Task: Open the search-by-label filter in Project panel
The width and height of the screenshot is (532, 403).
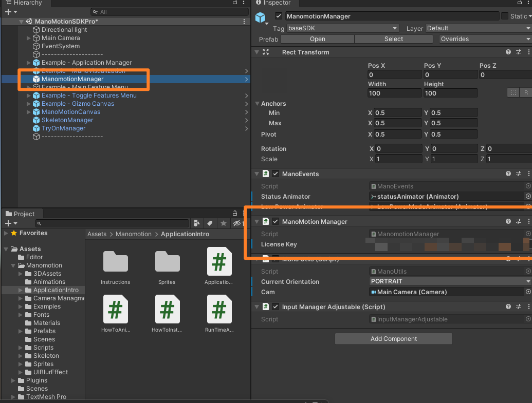Action: (x=209, y=223)
